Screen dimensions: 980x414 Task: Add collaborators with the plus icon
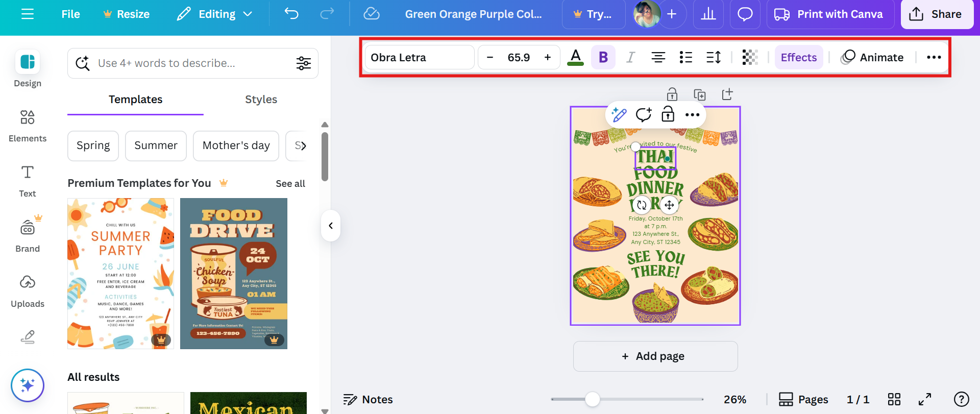672,14
